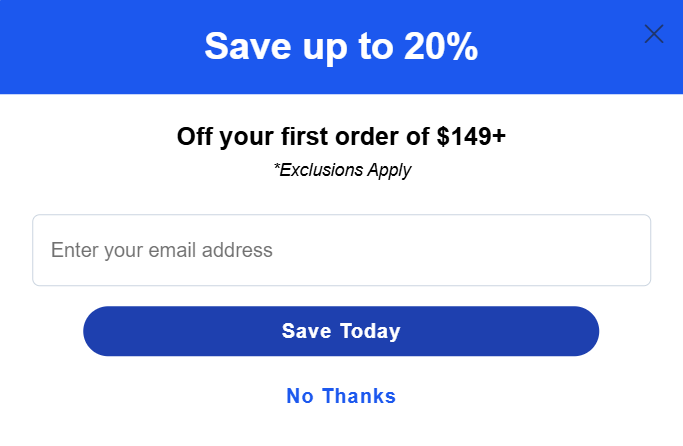Click the bold $149+ order subheading
This screenshot has width=683, height=446.
pos(341,136)
